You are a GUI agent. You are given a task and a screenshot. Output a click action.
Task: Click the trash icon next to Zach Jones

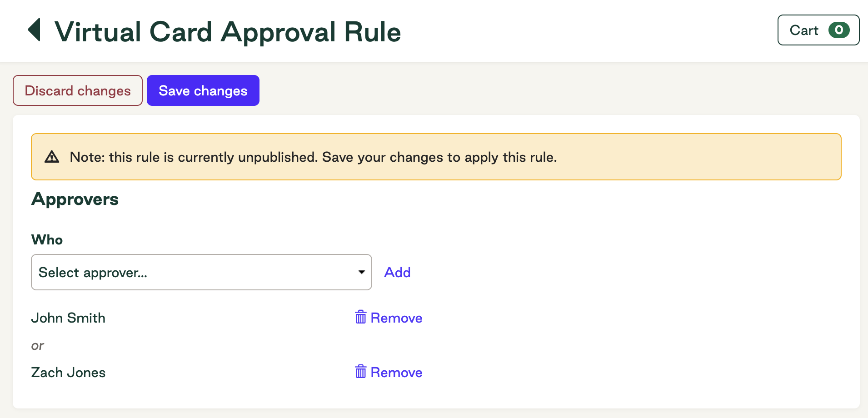click(360, 372)
